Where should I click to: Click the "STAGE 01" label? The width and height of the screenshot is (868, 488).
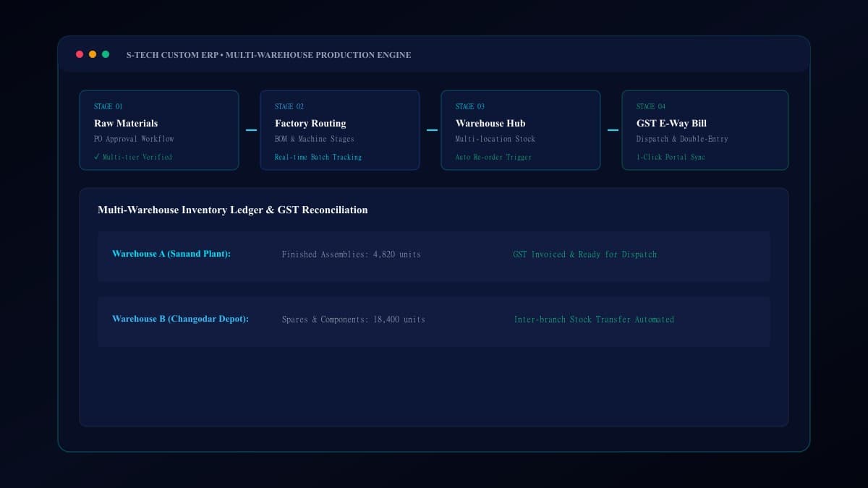109,106
